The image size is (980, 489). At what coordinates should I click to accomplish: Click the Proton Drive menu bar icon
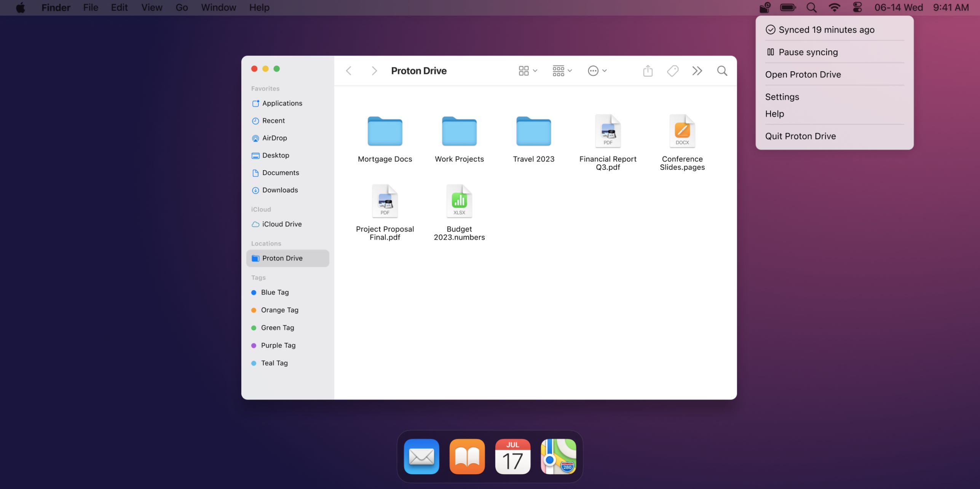coord(765,7)
